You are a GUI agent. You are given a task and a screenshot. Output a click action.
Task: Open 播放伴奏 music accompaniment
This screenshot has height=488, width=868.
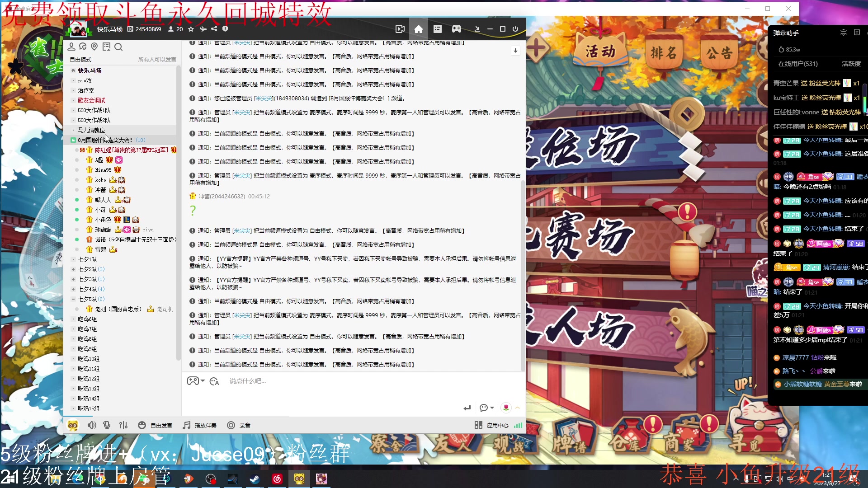pos(200,425)
